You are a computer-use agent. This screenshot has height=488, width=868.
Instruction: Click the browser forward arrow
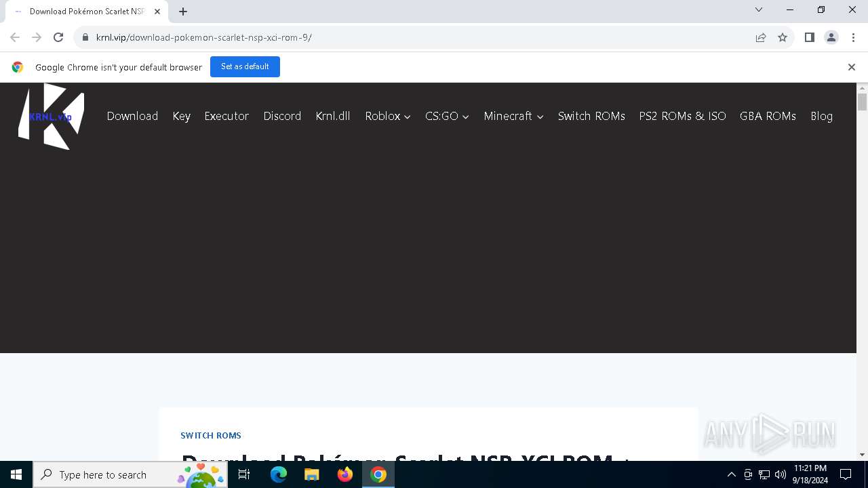pos(37,37)
